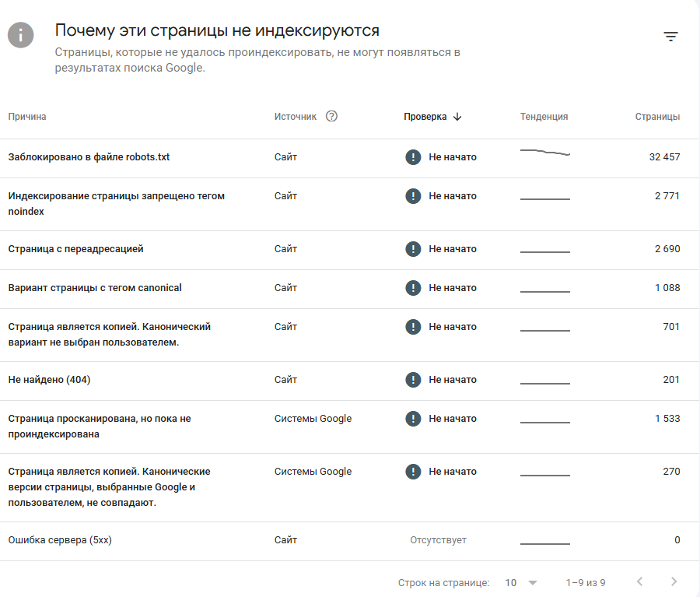The width and height of the screenshot is (700, 597).
Task: Click the warning icon in the Не найдено (404) row
Action: 413,380
